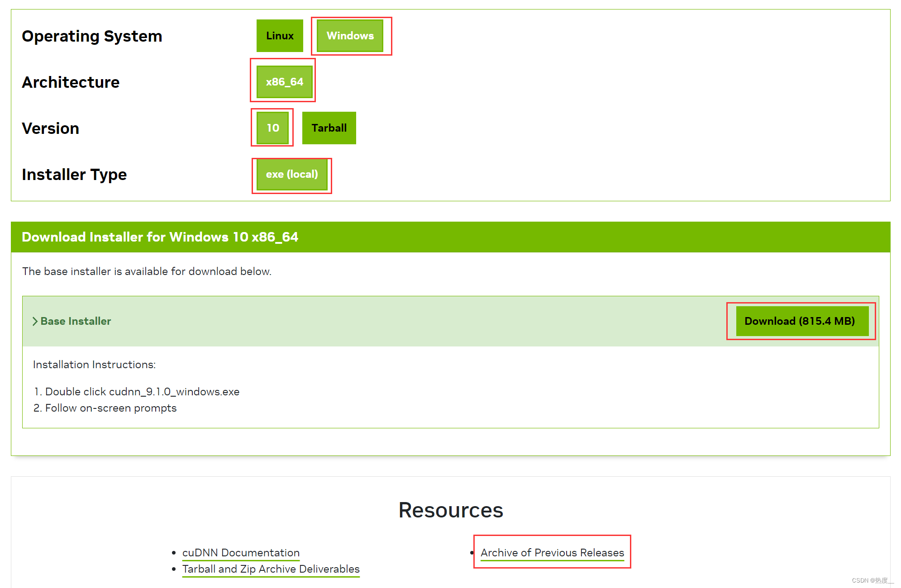This screenshot has height=588, width=901.
Task: Select the Linux operating system button
Action: click(280, 36)
